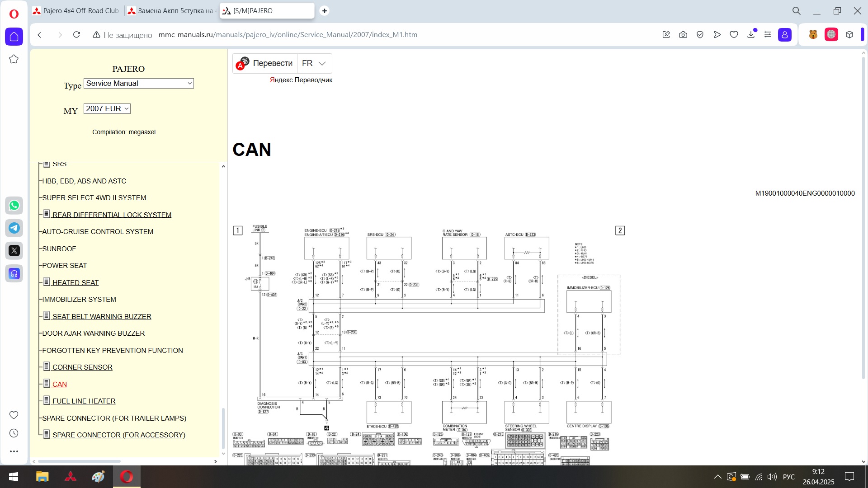
Task: Open the CORNER SENSOR link
Action: 82,367
